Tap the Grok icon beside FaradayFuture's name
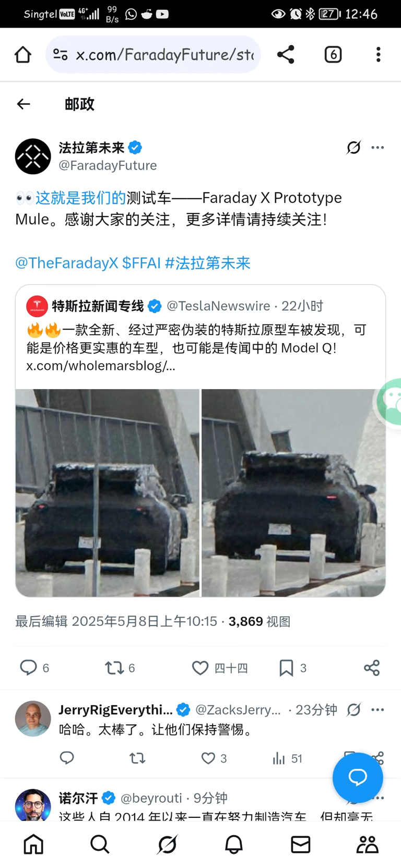The height and width of the screenshot is (868, 401). click(x=353, y=148)
